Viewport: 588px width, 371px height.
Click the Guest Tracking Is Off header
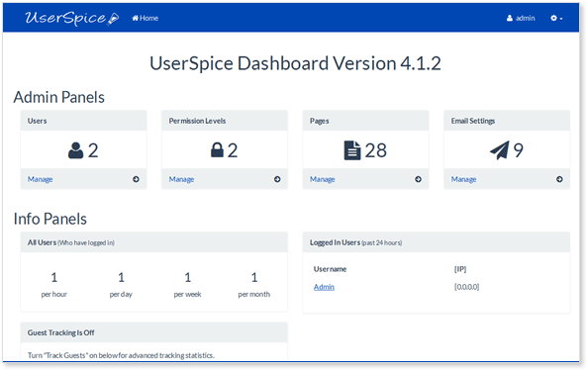[x=154, y=332]
